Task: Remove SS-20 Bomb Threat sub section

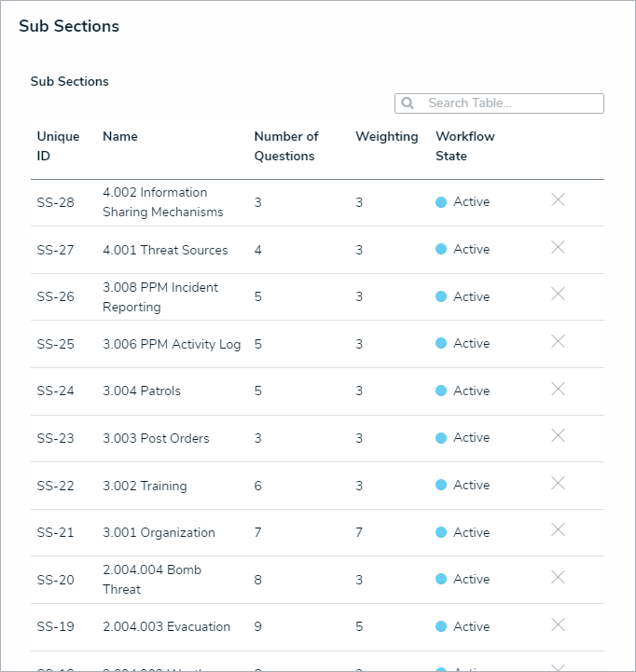Action: point(558,578)
